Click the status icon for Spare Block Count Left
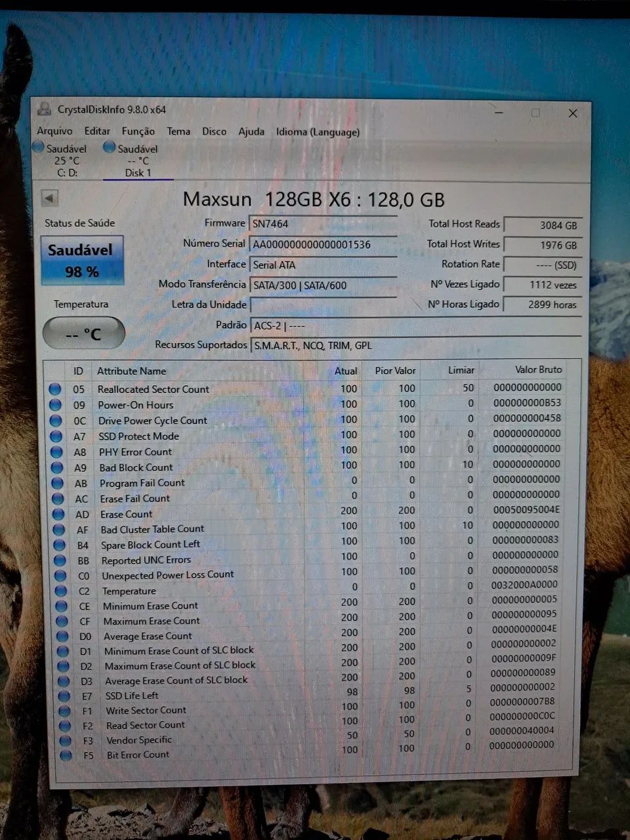This screenshot has width=630, height=840. point(60,545)
